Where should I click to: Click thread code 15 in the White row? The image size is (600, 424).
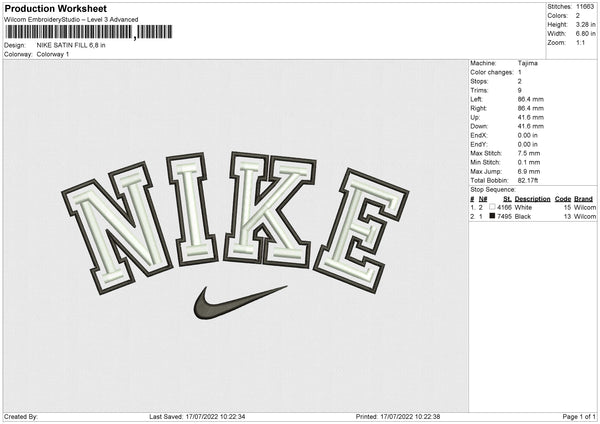tap(567, 207)
